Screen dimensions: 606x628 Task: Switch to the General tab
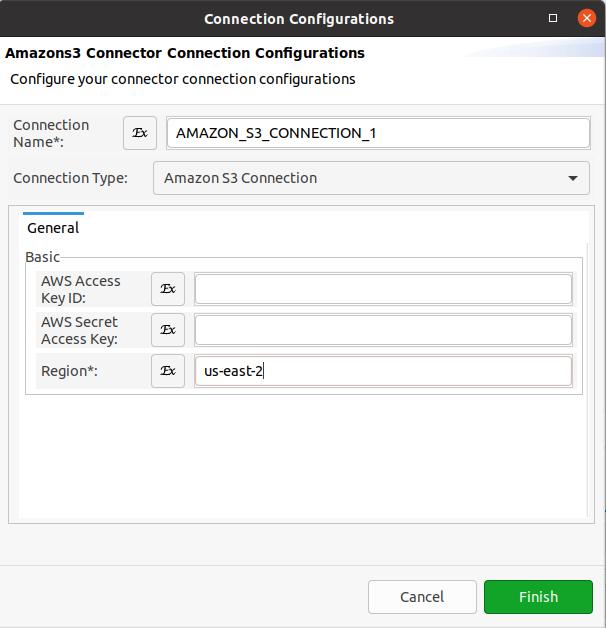[x=53, y=228]
